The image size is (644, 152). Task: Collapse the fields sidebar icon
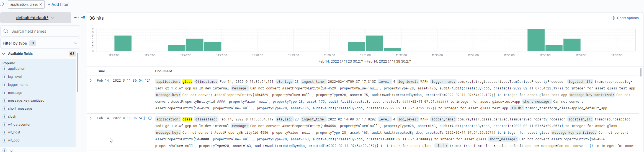[83, 18]
